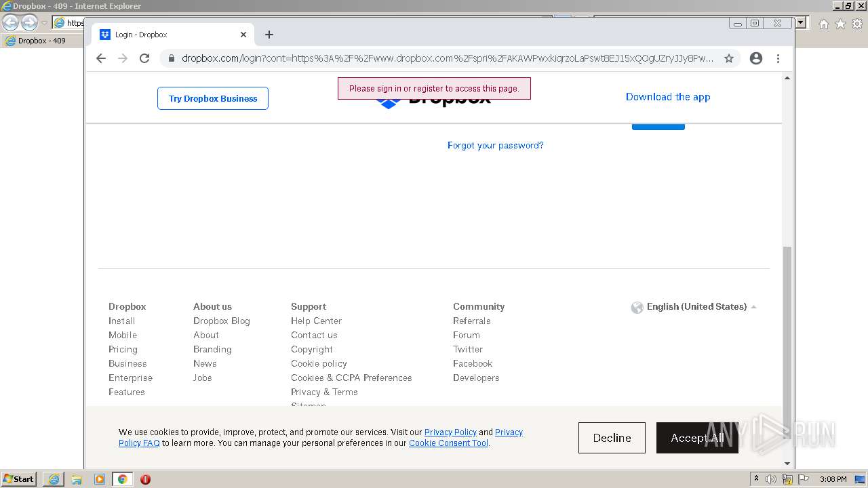The width and height of the screenshot is (868, 488).
Task: Open the Privacy & Terms link
Action: click(324, 392)
